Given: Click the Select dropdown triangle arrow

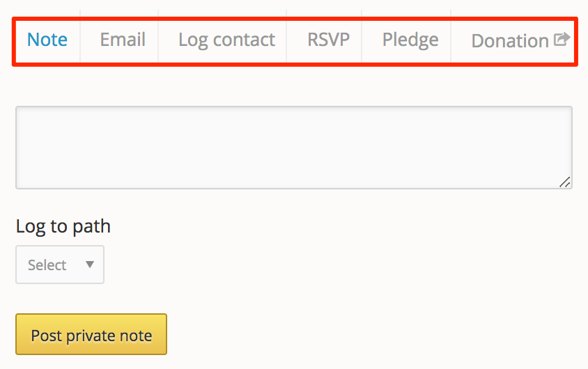Looking at the screenshot, I should (x=89, y=265).
